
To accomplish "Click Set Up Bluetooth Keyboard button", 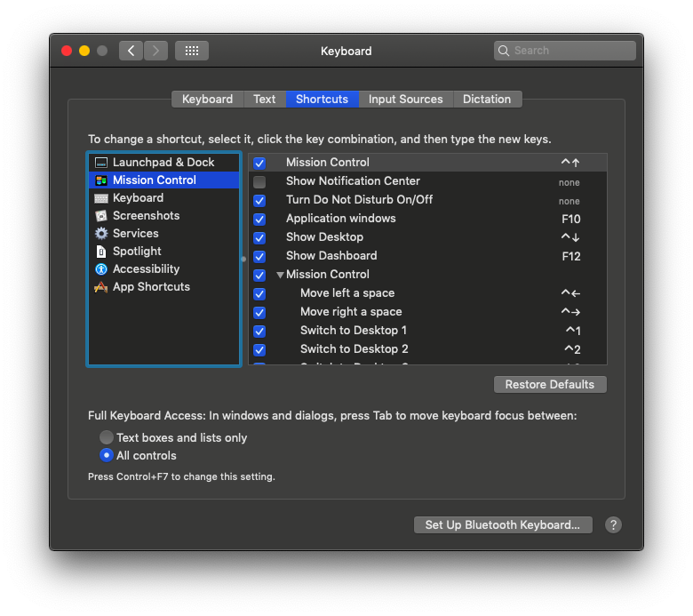I will (x=503, y=525).
